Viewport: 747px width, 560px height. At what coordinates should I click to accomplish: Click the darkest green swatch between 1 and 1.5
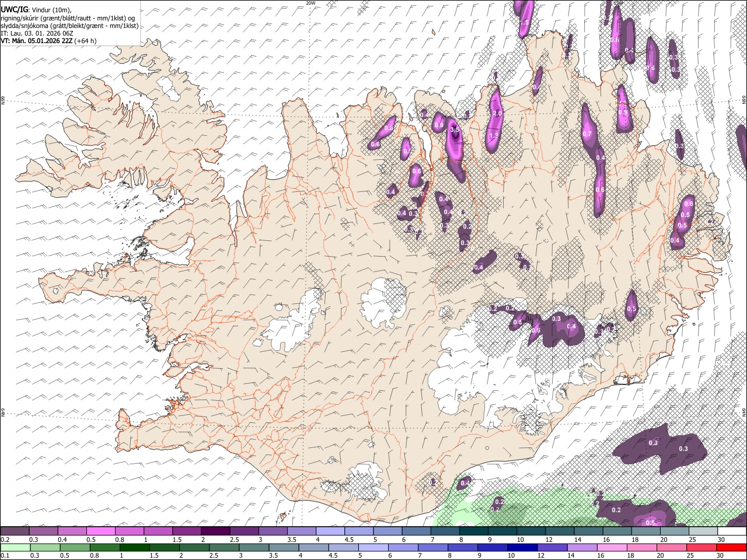(134, 547)
